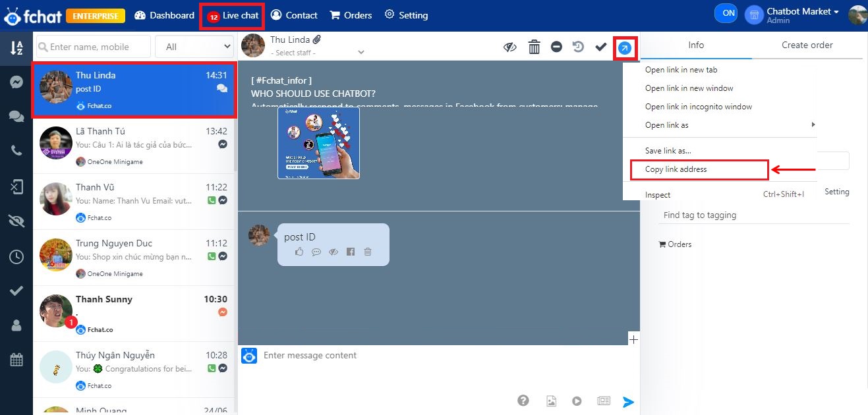
Task: Toggle the ON switch
Action: pos(726,13)
